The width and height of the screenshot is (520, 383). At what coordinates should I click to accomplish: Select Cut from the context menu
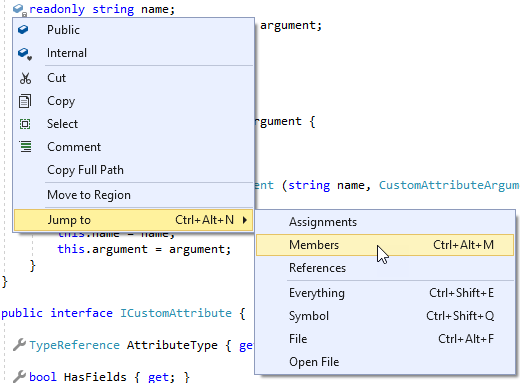133,78
